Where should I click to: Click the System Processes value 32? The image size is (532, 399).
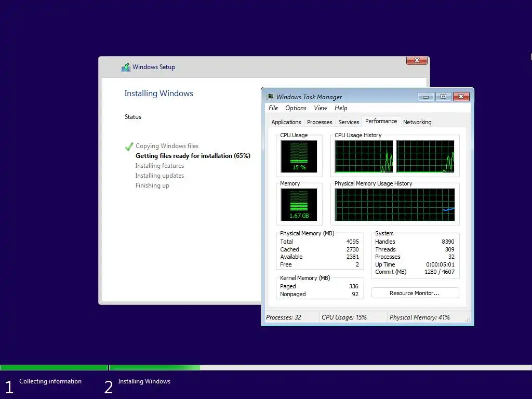(x=451, y=257)
